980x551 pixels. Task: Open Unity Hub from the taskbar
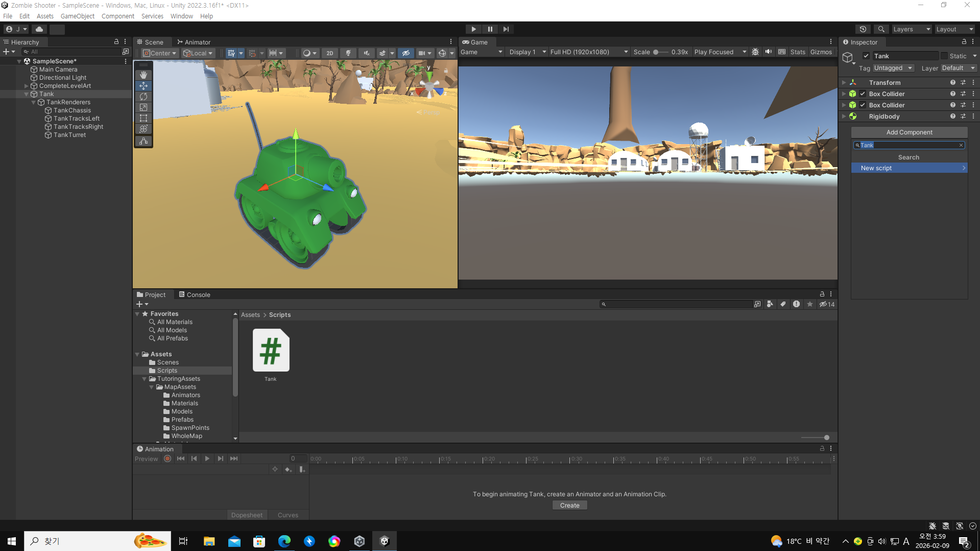pyautogui.click(x=360, y=541)
